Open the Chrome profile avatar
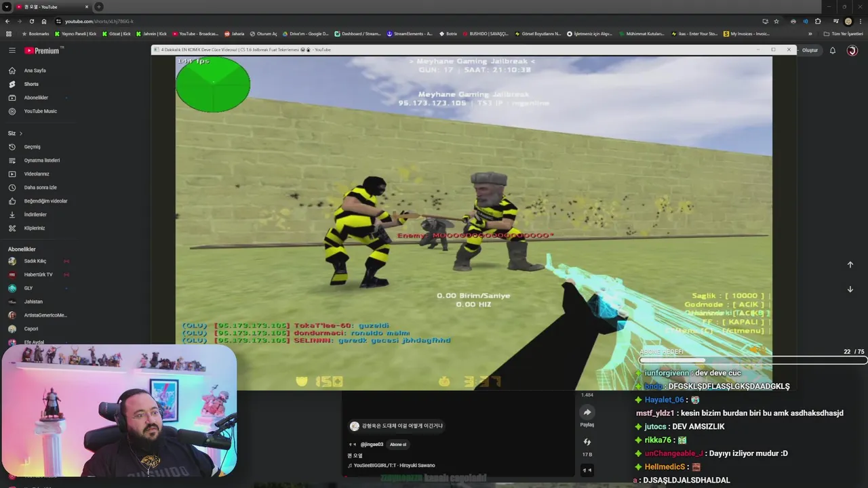Image resolution: width=868 pixels, height=488 pixels. (x=848, y=21)
